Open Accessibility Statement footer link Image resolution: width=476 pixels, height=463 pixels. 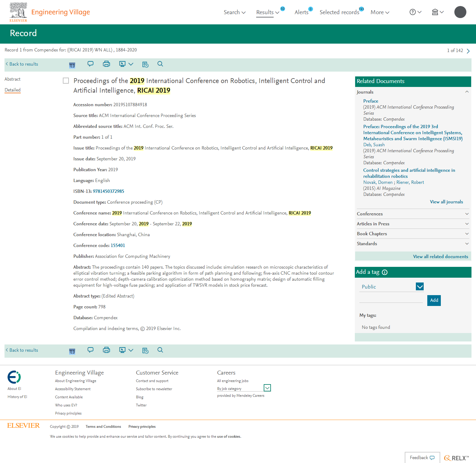coord(73,389)
